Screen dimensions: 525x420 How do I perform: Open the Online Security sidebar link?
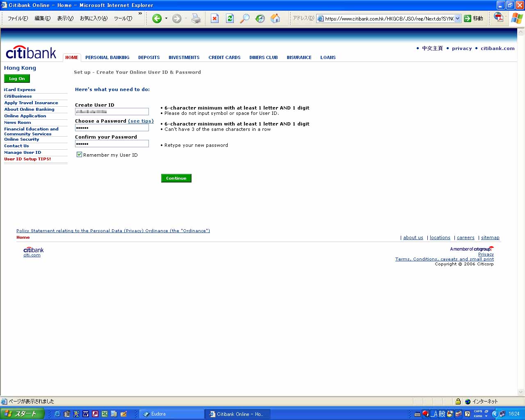click(x=22, y=139)
